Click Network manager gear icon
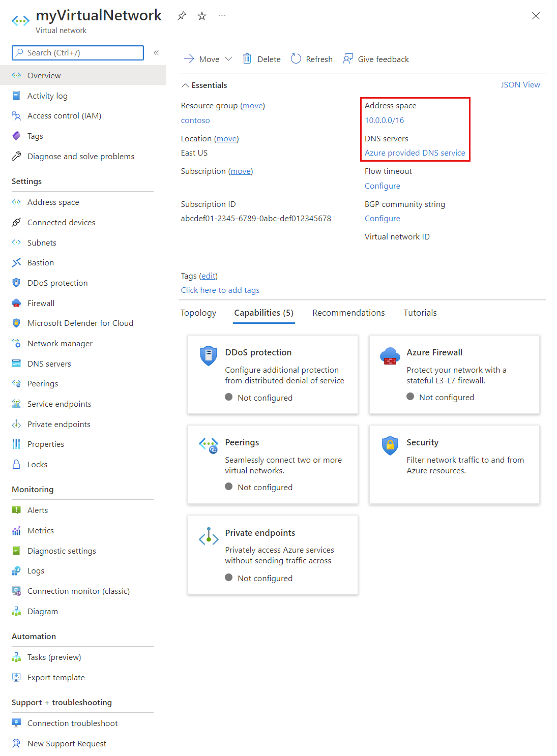557x756 pixels. pyautogui.click(x=16, y=344)
